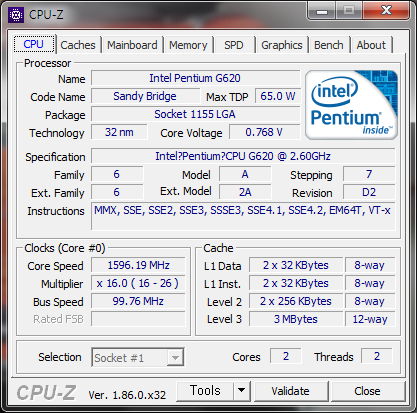Click the 'Ver. 1.86.0.x32' version text

coord(127,395)
